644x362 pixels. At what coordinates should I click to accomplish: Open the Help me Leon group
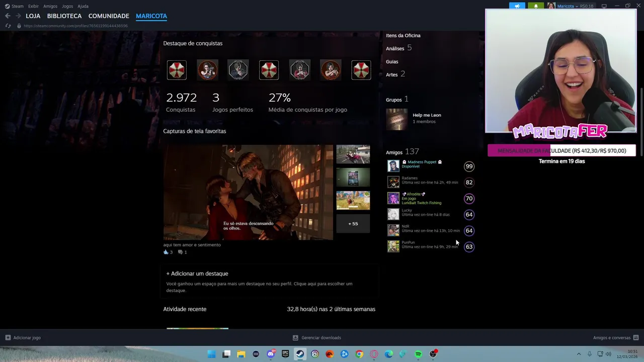[x=427, y=115]
